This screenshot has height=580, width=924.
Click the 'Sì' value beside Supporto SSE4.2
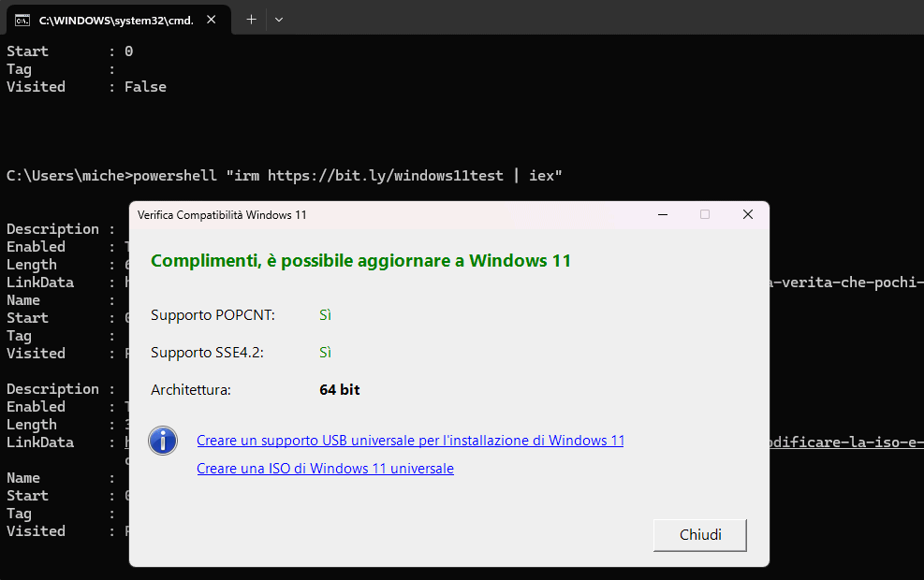325,353
